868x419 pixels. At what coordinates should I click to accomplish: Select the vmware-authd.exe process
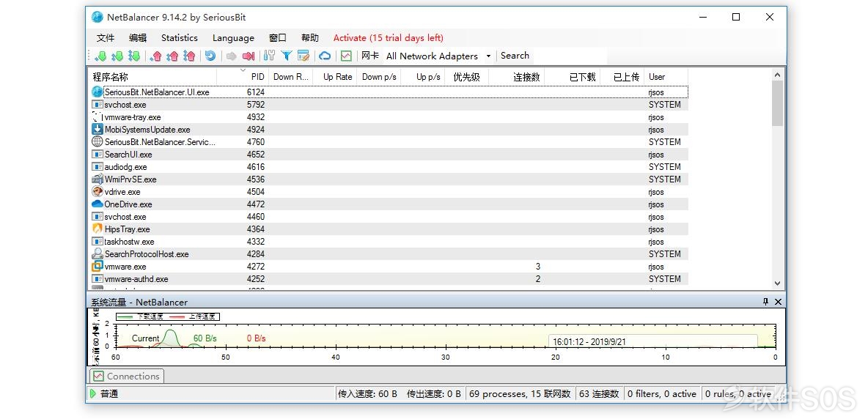(389, 279)
